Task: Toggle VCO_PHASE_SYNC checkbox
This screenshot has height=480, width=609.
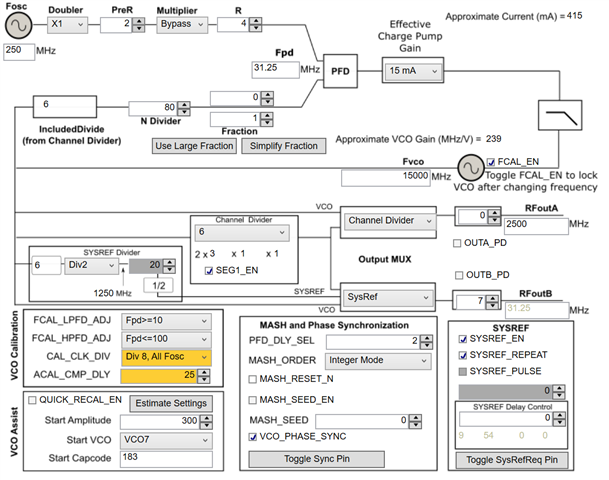Action: pos(253,437)
